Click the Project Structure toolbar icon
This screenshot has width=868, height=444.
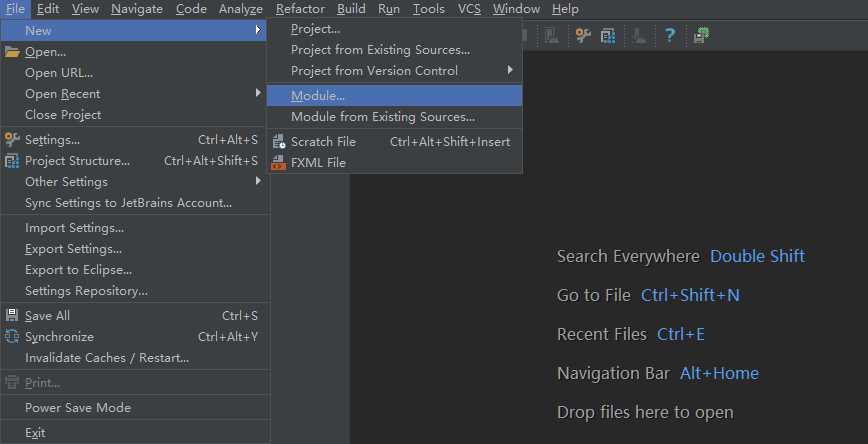[608, 36]
